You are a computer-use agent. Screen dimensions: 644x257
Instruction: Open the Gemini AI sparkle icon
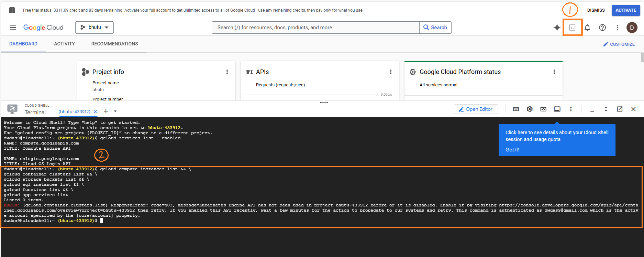tap(557, 28)
